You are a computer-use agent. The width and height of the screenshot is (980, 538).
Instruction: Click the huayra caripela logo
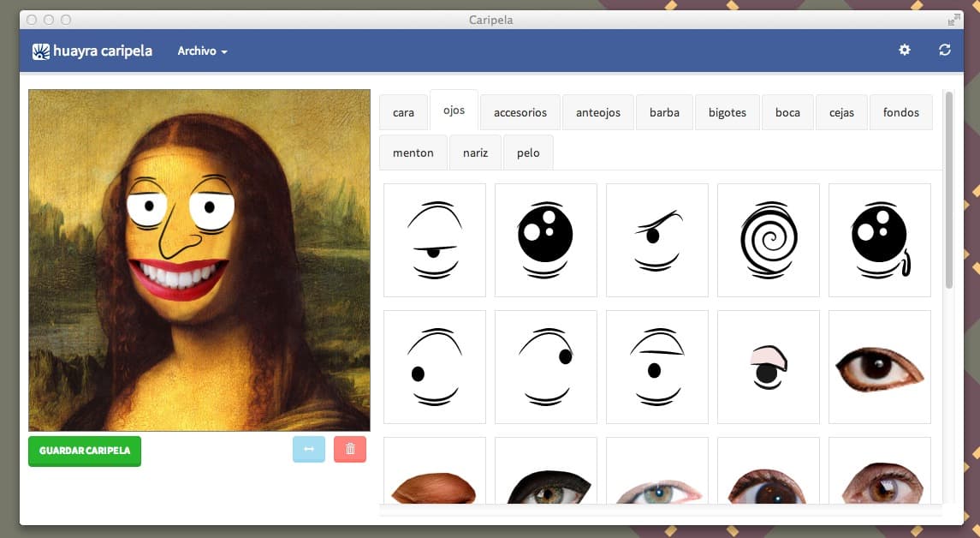[92, 51]
